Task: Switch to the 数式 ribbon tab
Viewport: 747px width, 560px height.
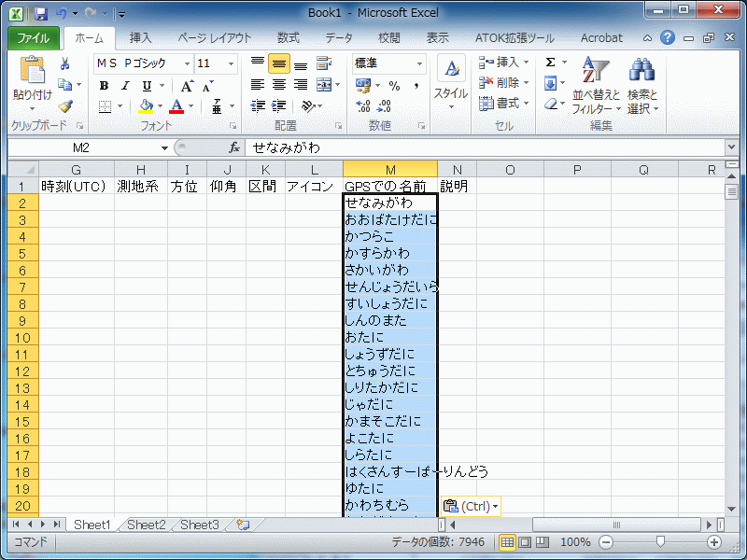Action: click(x=288, y=38)
